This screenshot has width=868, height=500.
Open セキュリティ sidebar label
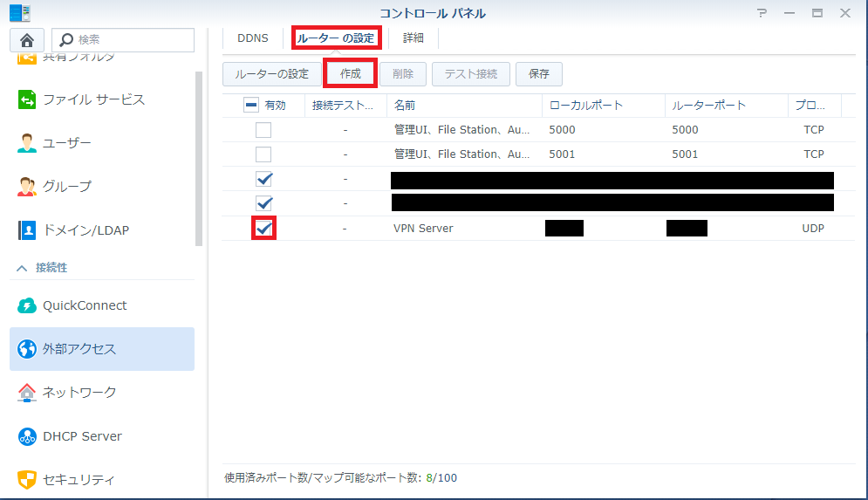pos(79,480)
